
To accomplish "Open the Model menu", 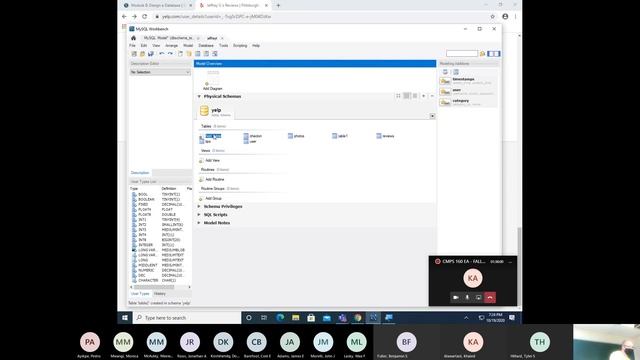I will [x=188, y=46].
